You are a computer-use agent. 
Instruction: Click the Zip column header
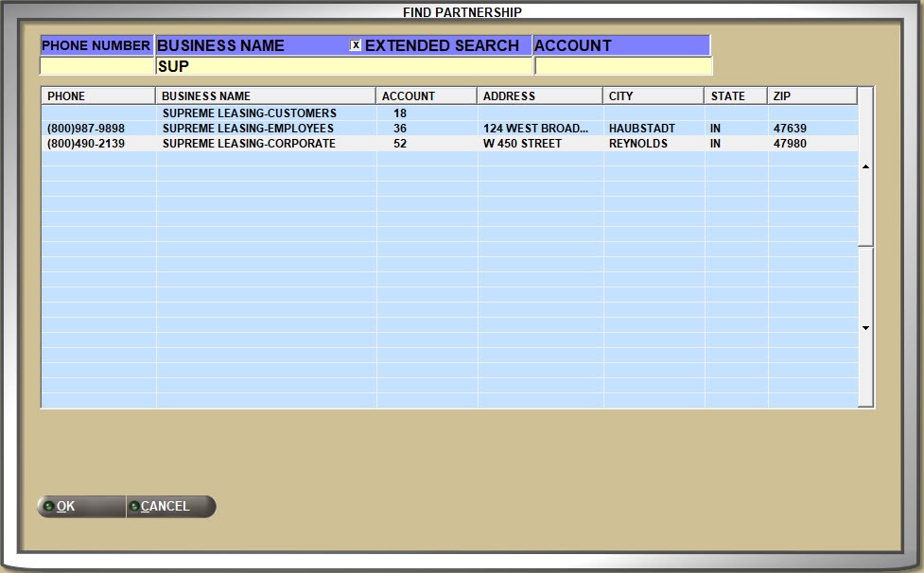click(x=811, y=95)
